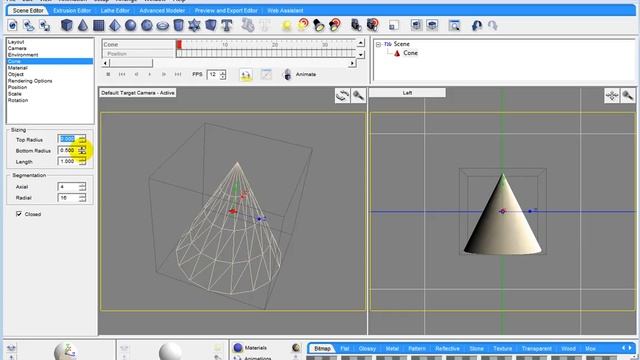Click the Length value field
Screen dimensions: 640x360
point(69,162)
